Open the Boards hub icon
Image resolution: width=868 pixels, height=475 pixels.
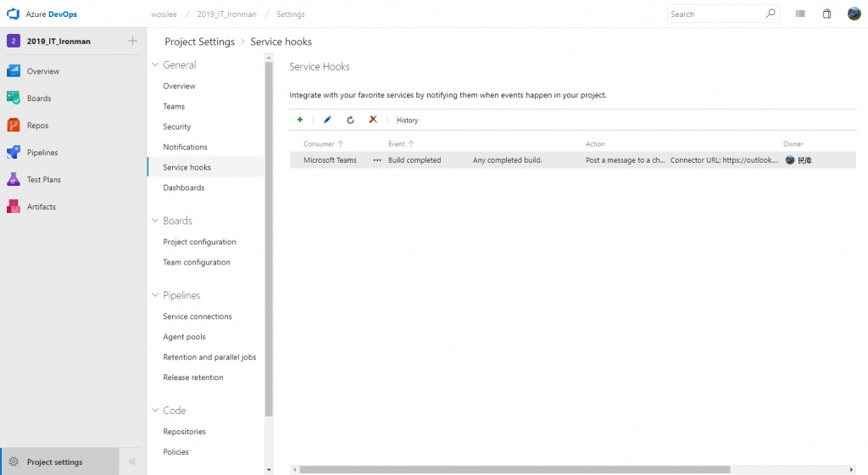click(14, 98)
